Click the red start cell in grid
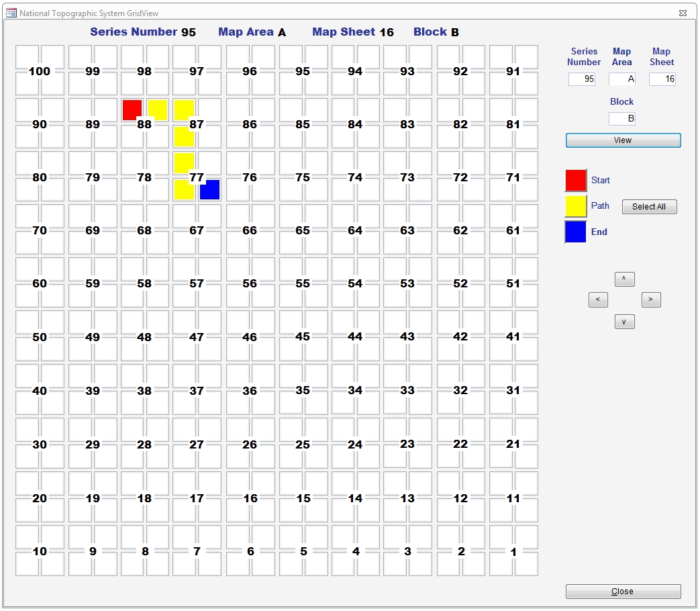This screenshot has width=700, height=611. click(132, 109)
